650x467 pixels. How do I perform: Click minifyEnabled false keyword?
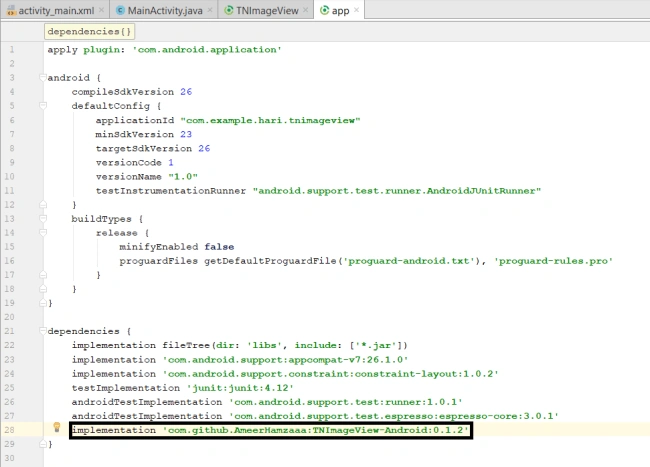[219, 247]
